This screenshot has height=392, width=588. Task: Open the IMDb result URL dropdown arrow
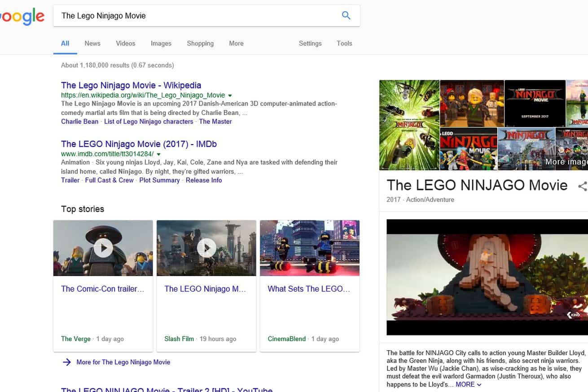[158, 154]
